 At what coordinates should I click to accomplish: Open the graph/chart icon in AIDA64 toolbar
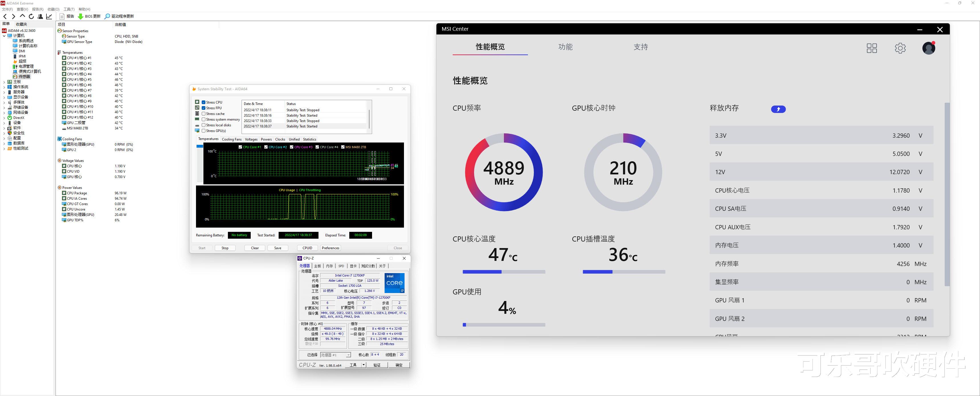coord(49,16)
